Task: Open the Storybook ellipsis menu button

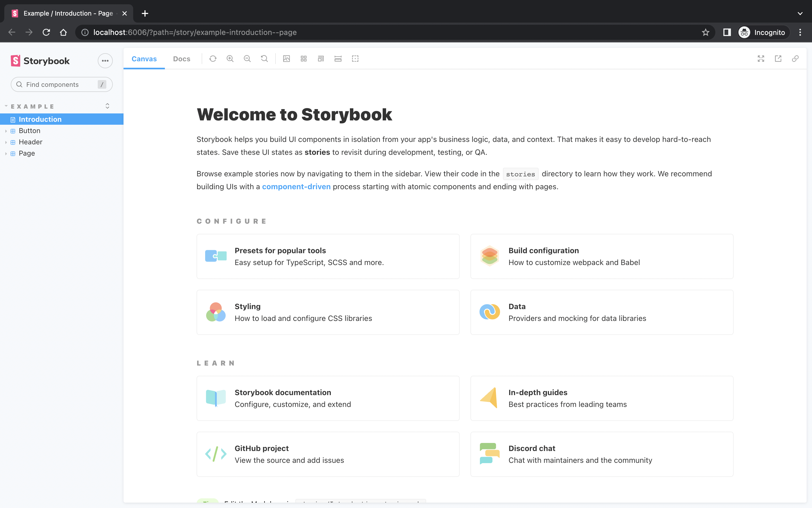Action: 105,61
